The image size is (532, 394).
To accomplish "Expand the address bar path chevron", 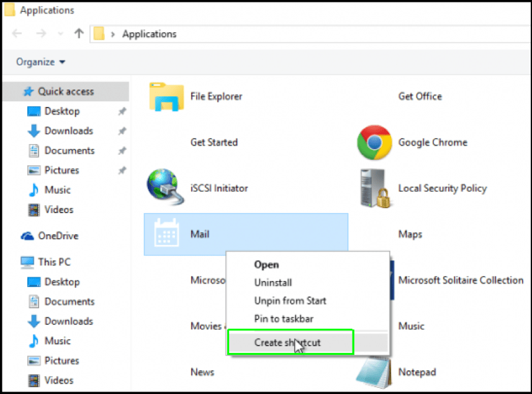I will coord(113,34).
